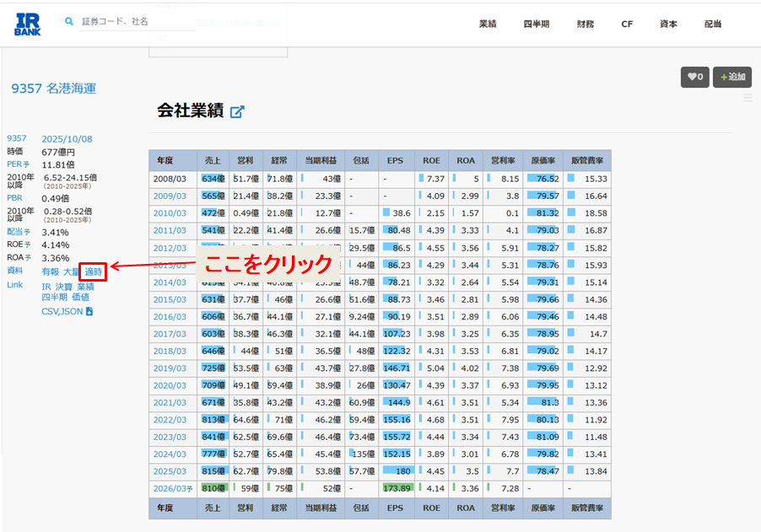Open the faint hamburger menu icon
The width and height of the screenshot is (761, 532).
point(748,99)
